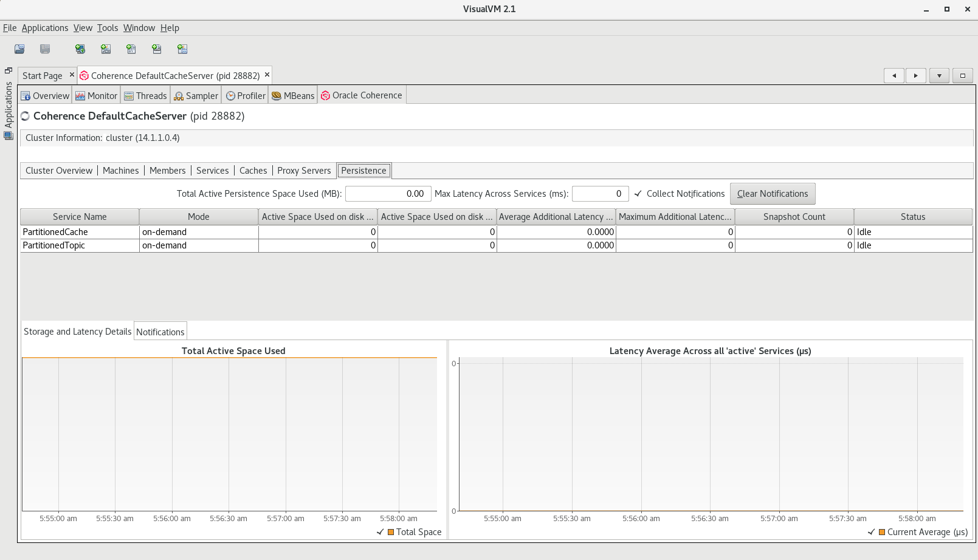Open the Proxy Servers sub-tab
The width and height of the screenshot is (978, 560).
(x=304, y=171)
